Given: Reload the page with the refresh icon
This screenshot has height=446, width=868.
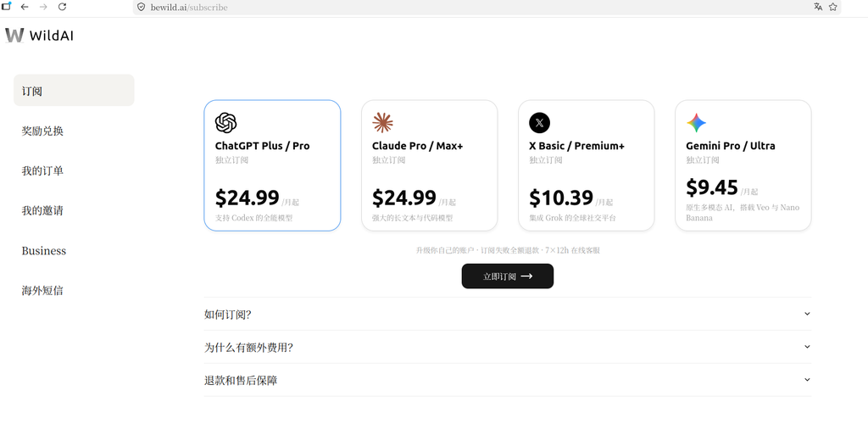Looking at the screenshot, I should (62, 7).
